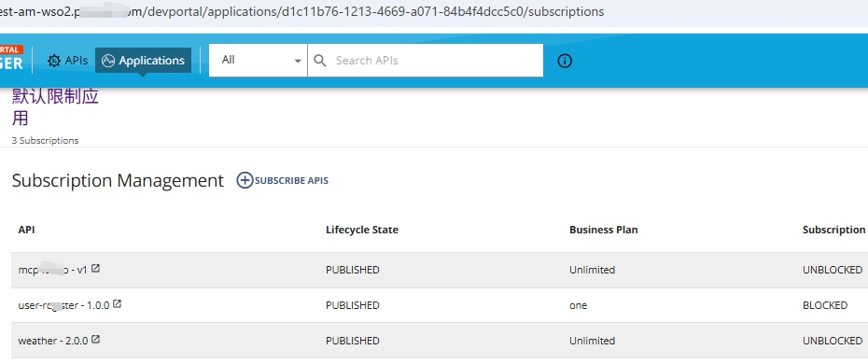Click the dropdown arrow next to All
868x364 pixels.
(298, 61)
